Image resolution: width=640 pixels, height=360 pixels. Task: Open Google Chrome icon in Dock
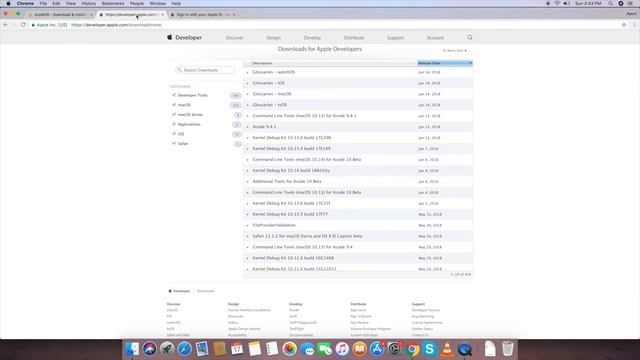[x=412, y=349]
